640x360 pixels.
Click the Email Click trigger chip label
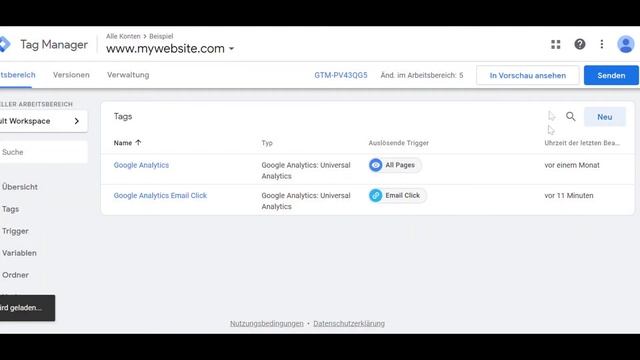coord(402,196)
